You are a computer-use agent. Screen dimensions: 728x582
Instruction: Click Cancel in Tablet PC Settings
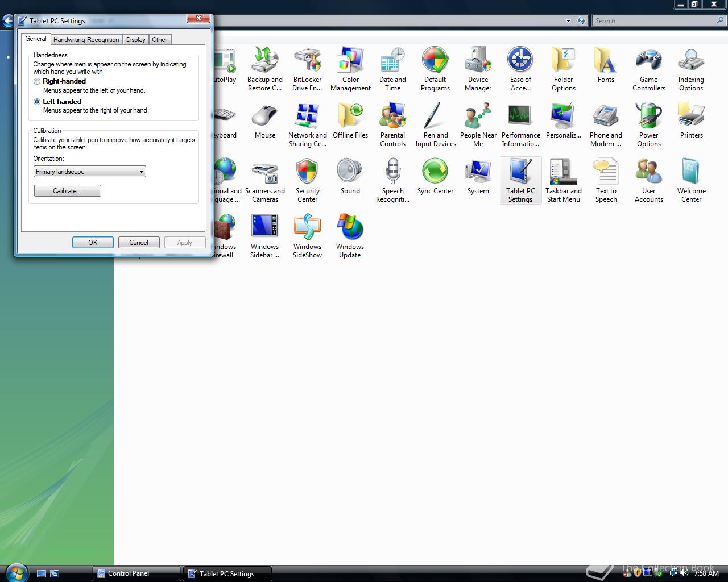(x=139, y=243)
